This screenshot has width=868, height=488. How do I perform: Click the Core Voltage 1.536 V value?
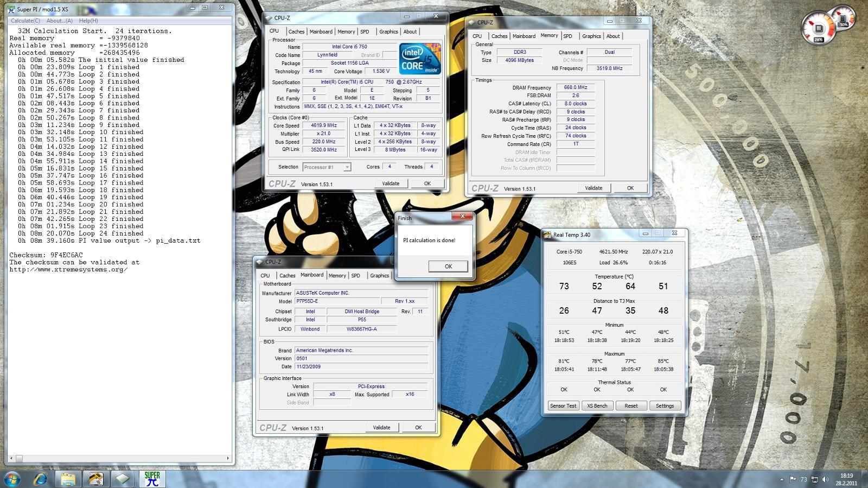tap(381, 71)
